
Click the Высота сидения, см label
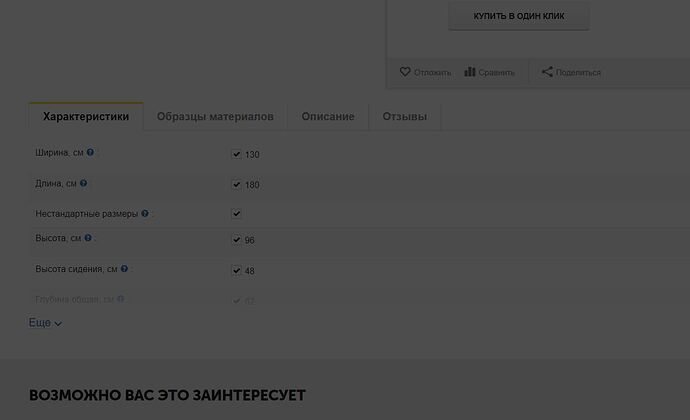pyautogui.click(x=76, y=269)
